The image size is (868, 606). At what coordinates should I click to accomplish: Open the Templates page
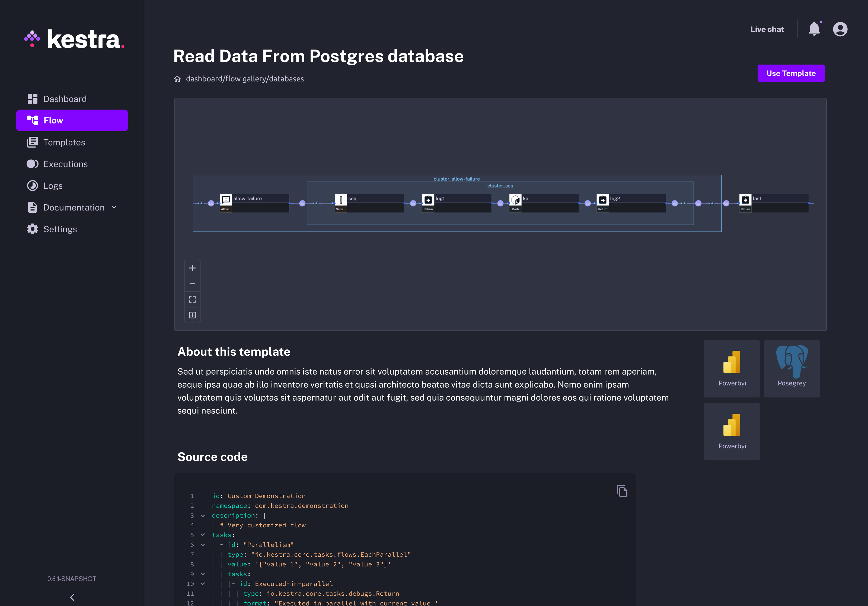click(64, 142)
